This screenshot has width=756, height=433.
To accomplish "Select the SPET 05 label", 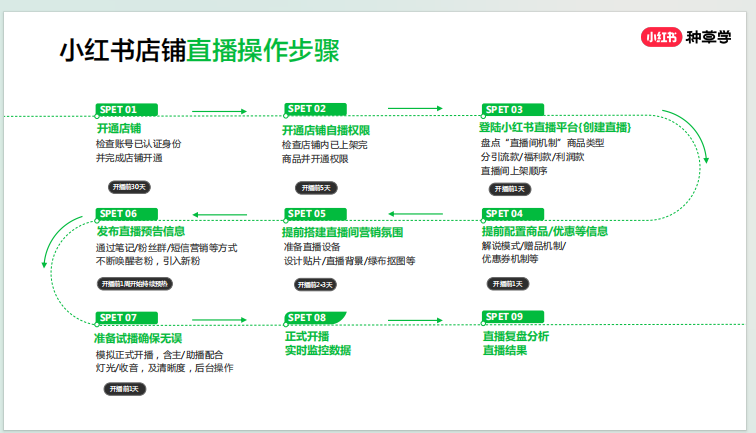I will coord(315,214).
